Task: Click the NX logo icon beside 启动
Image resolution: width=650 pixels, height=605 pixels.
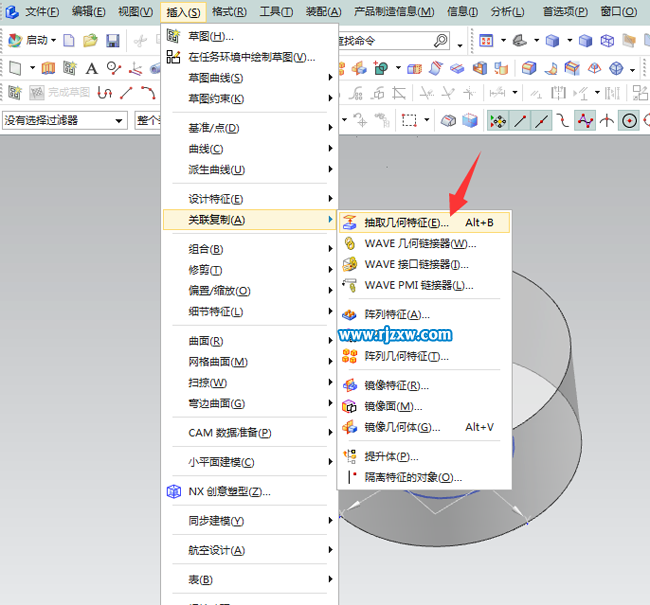Action: 15,40
